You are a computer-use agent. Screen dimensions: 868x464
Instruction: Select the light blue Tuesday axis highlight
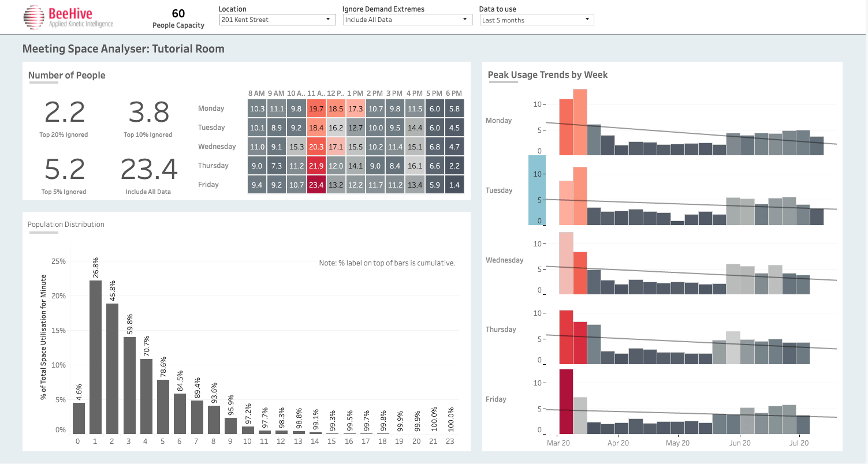point(537,190)
